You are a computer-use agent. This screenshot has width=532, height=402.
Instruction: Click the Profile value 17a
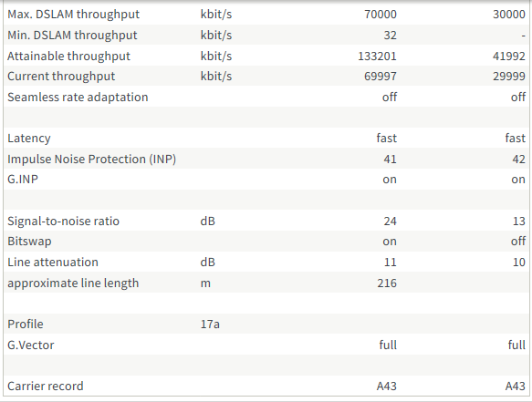click(x=210, y=325)
